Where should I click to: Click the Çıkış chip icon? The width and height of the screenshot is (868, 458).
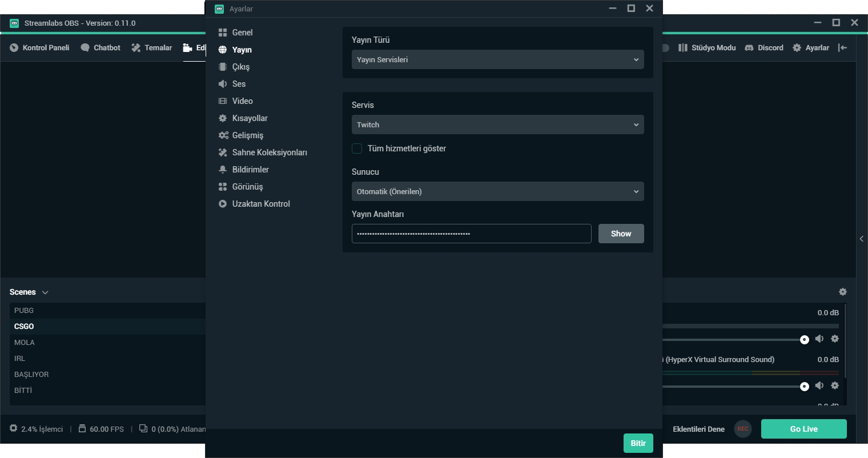click(223, 67)
